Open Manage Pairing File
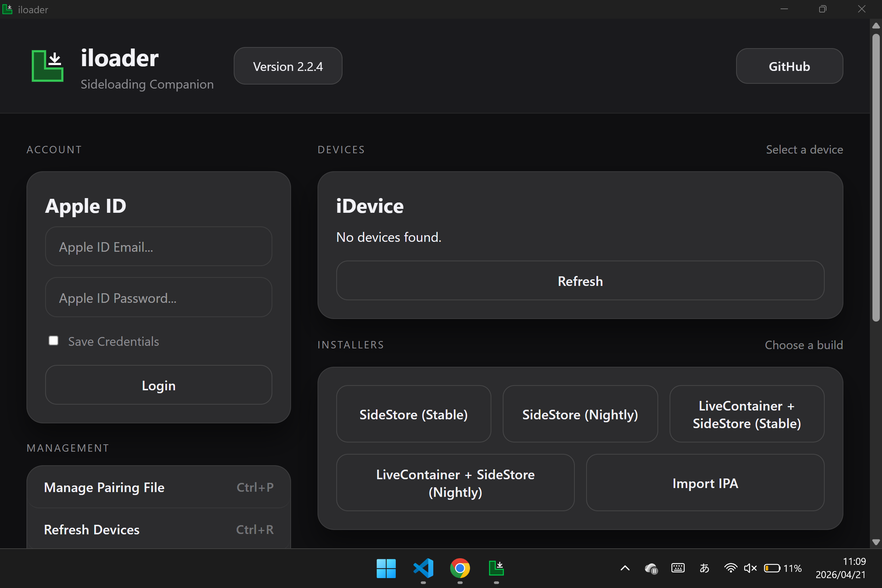882x588 pixels. pyautogui.click(x=159, y=487)
